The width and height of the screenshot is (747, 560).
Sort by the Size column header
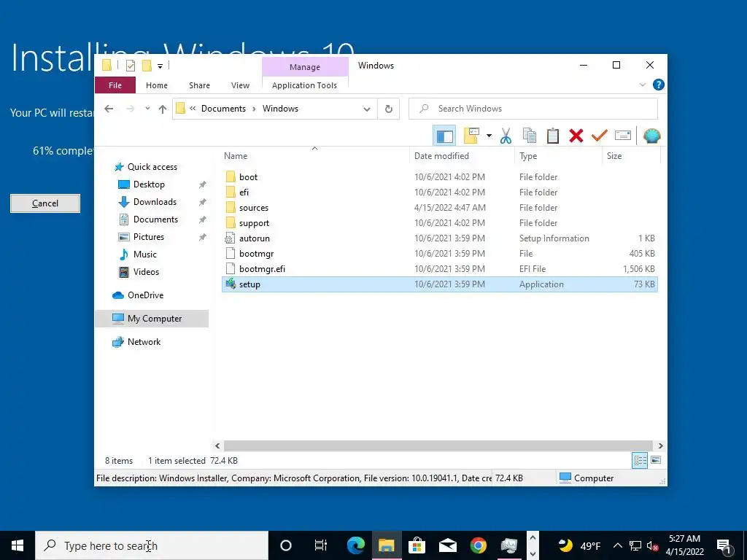coord(631,156)
